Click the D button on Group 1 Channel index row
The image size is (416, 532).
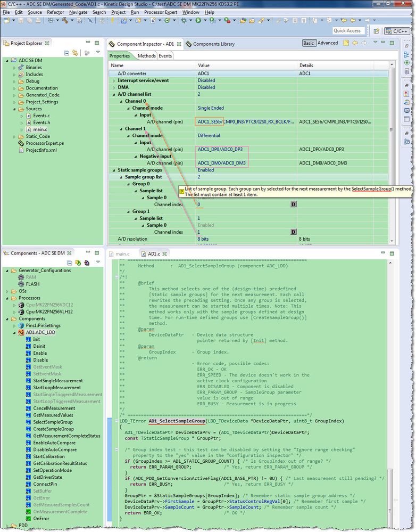click(x=294, y=232)
